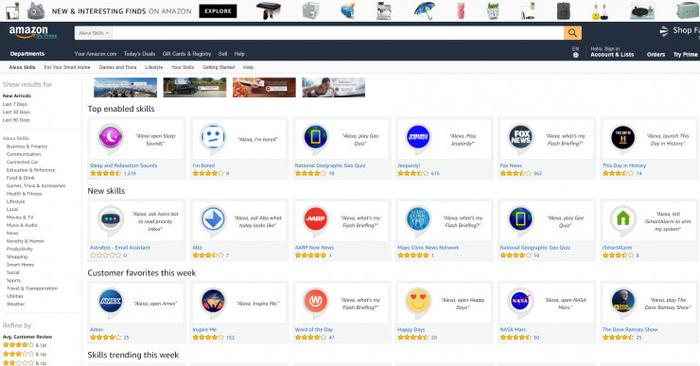Open the pizza promo banner thumbnail
The image size is (700, 366).
click(264, 87)
